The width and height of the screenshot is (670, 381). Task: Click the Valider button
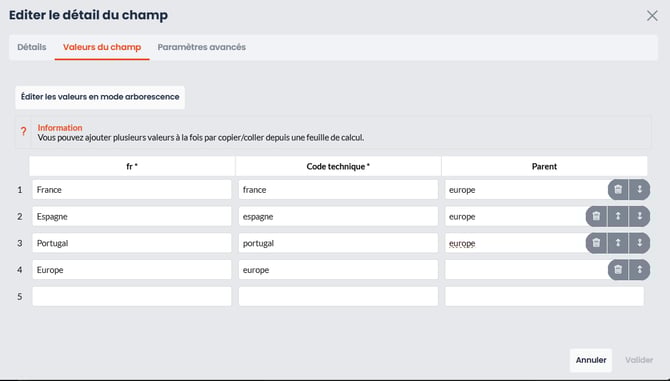pyautogui.click(x=639, y=360)
